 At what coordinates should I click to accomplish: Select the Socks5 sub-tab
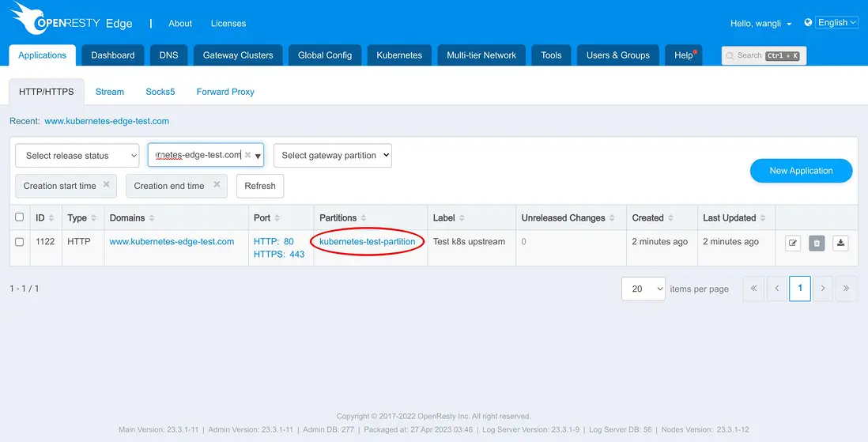point(160,92)
